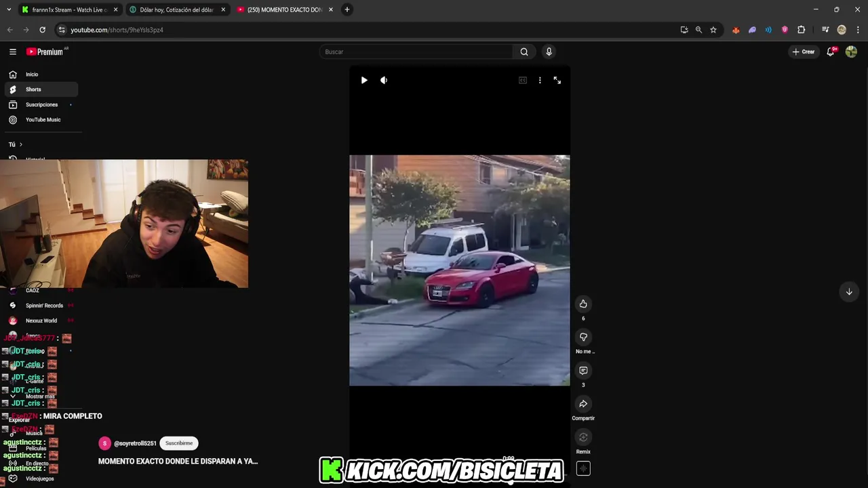The height and width of the screenshot is (488, 868).
Task: Open the @soyretroll5251 channel name link
Action: [135, 443]
